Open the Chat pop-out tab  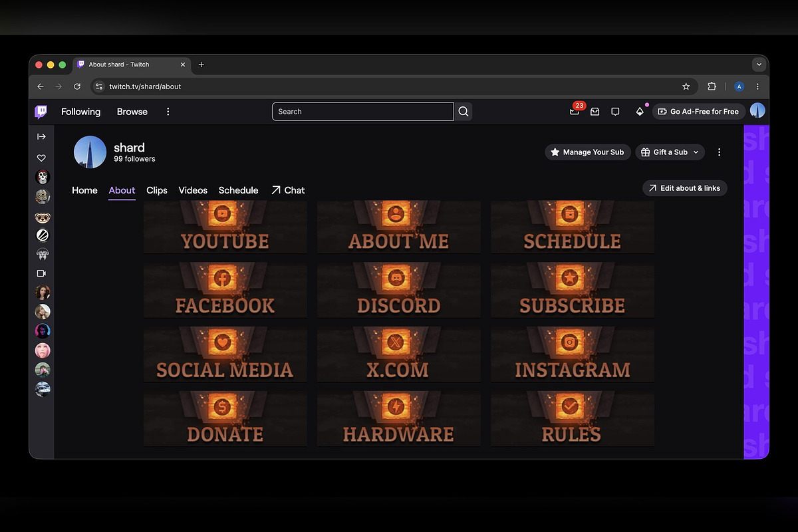click(x=288, y=190)
